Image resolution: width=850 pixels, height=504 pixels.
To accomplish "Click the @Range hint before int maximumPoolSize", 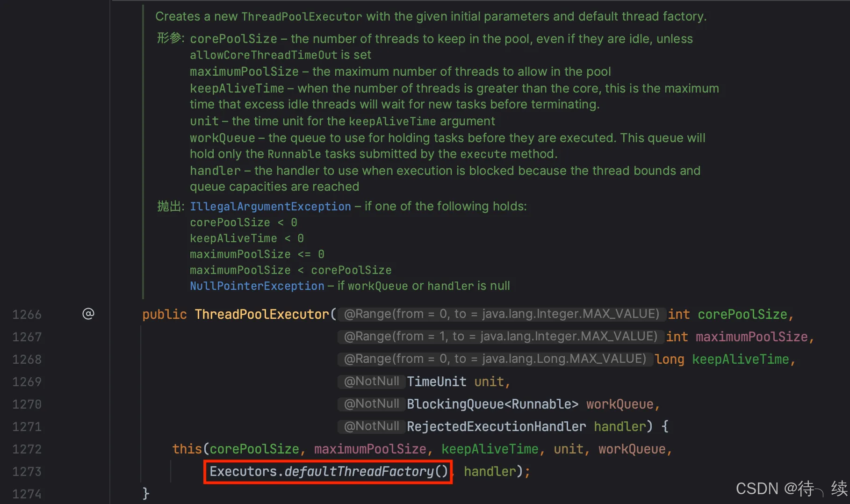I will pos(500,336).
